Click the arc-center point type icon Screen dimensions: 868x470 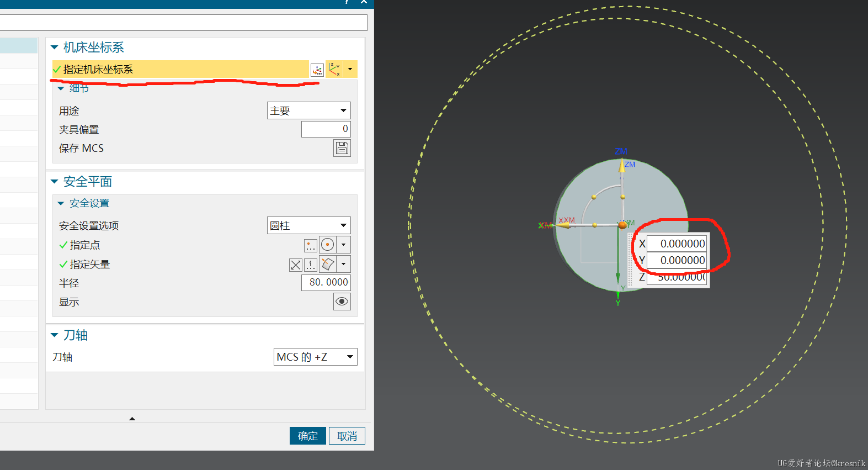coord(328,245)
